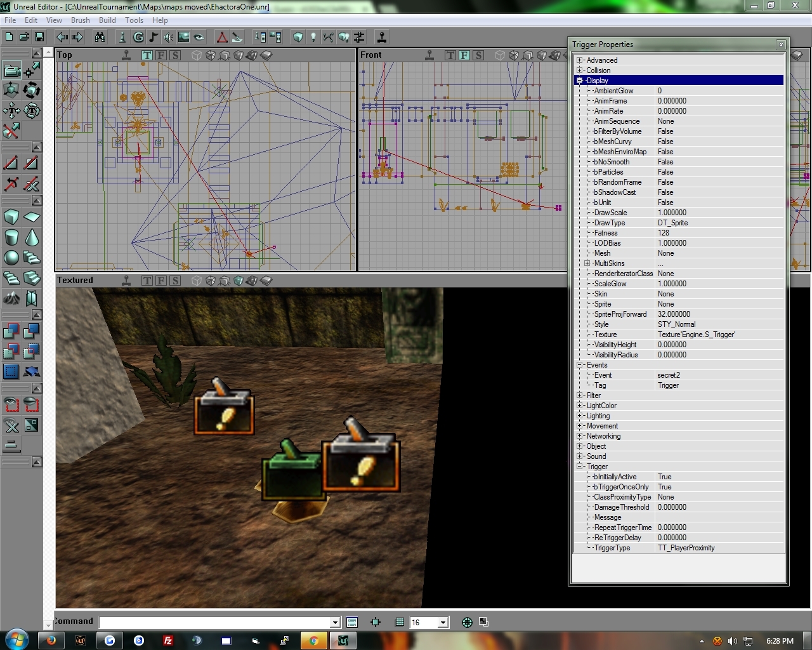Open the File menu
The height and width of the screenshot is (650, 812).
click(10, 20)
